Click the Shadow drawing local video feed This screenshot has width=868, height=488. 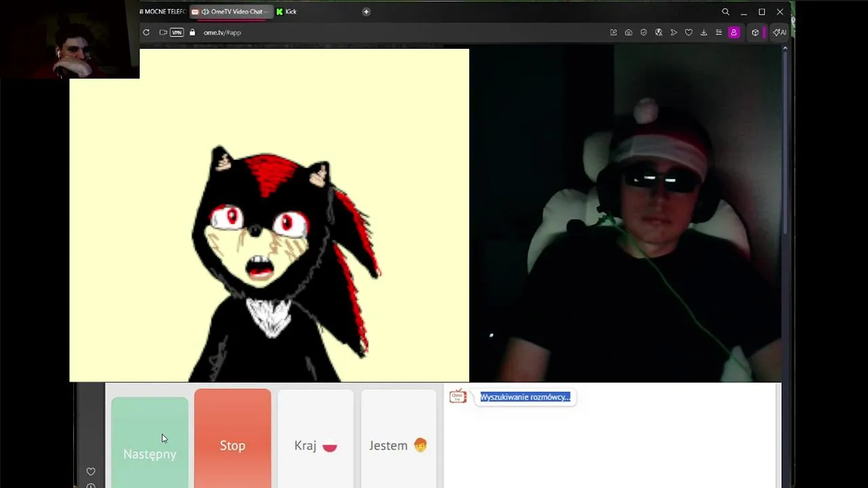point(269,216)
